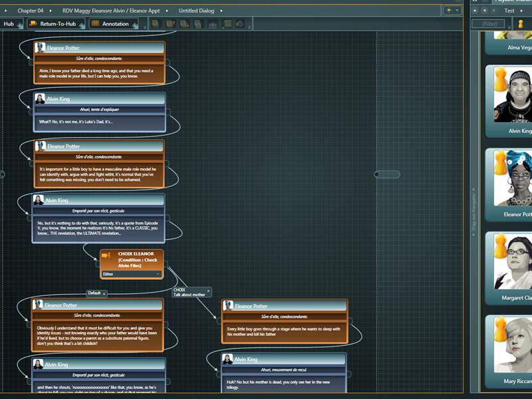The image size is (532, 399).
Task: Click the bring-forward arrange icon
Action: tap(170, 24)
